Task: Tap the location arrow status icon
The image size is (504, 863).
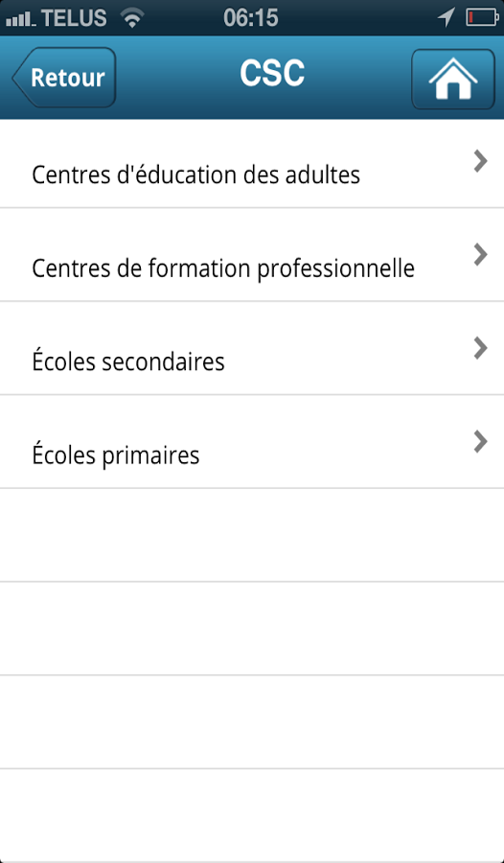Action: (447, 17)
